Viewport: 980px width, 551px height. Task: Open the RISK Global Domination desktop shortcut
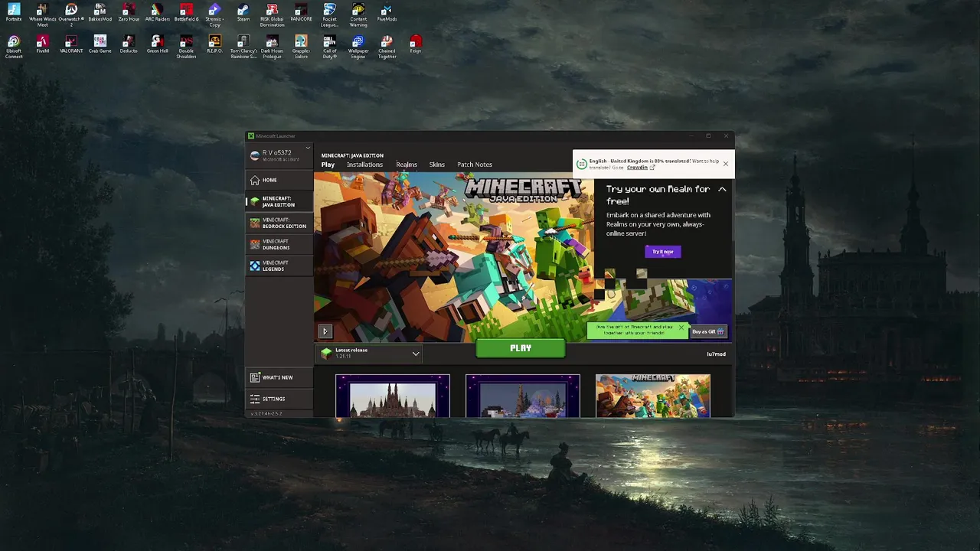[272, 15]
